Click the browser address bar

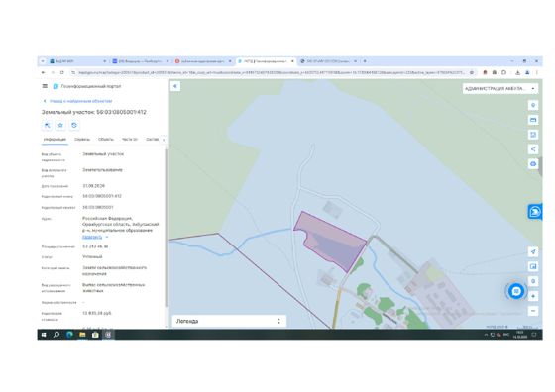pyautogui.click(x=271, y=72)
